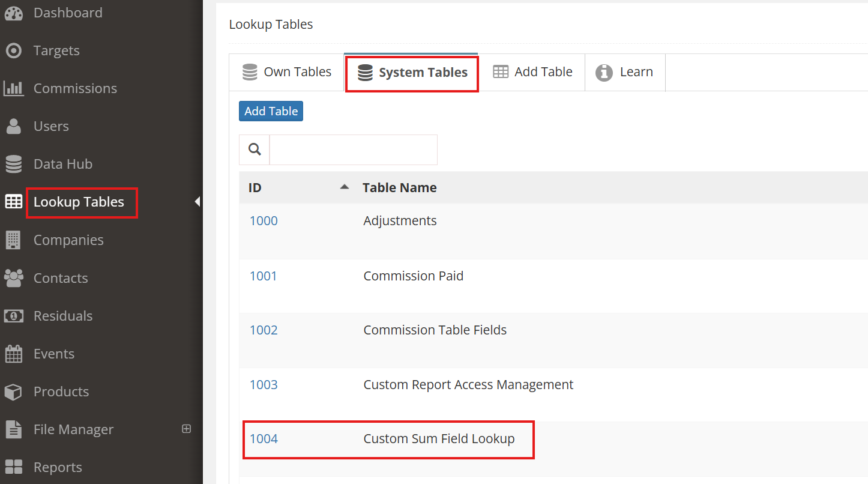The image size is (868, 484).
Task: Click the Products box icon
Action: tap(13, 392)
